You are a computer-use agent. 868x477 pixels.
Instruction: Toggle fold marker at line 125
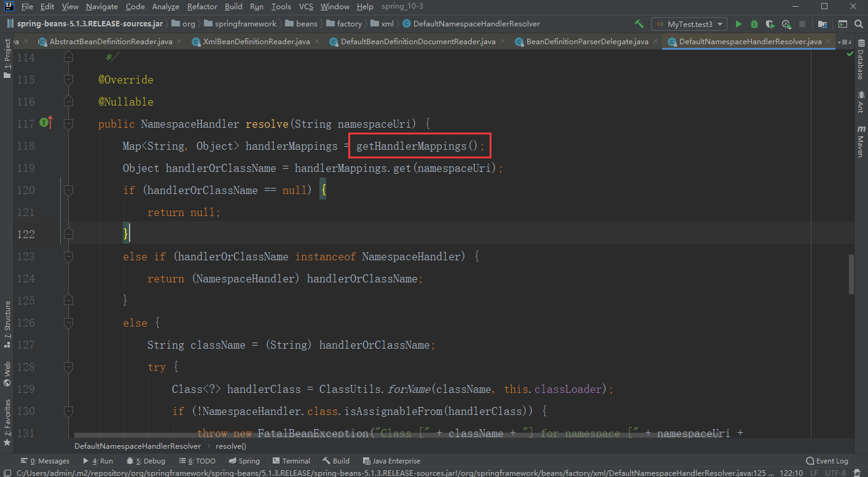point(68,300)
